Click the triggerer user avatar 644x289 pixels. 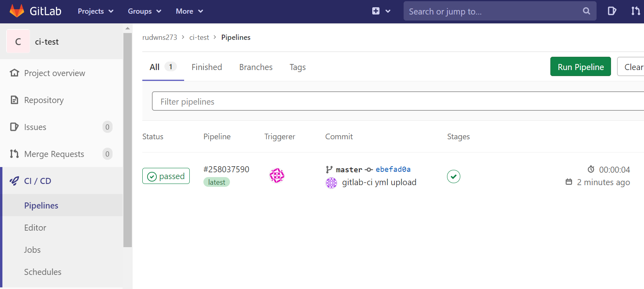277,175
